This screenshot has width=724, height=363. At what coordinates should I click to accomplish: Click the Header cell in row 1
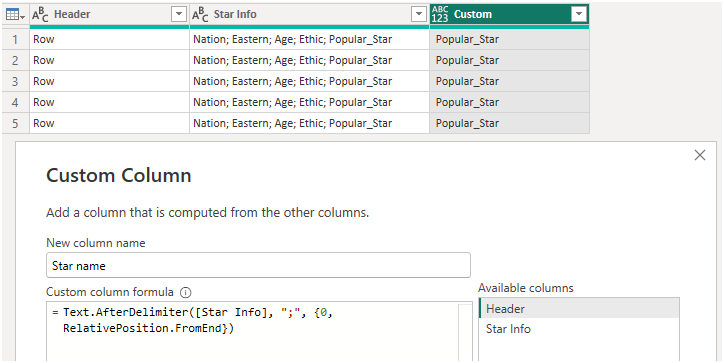click(x=109, y=39)
